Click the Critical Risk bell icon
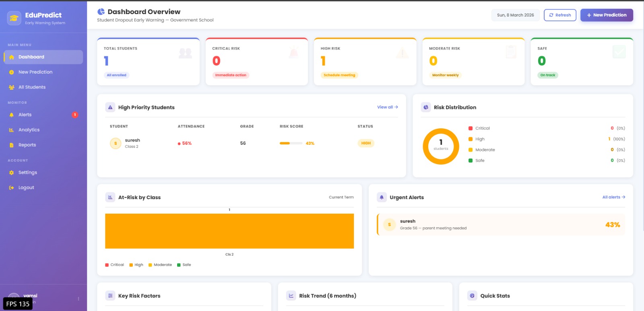 294,52
